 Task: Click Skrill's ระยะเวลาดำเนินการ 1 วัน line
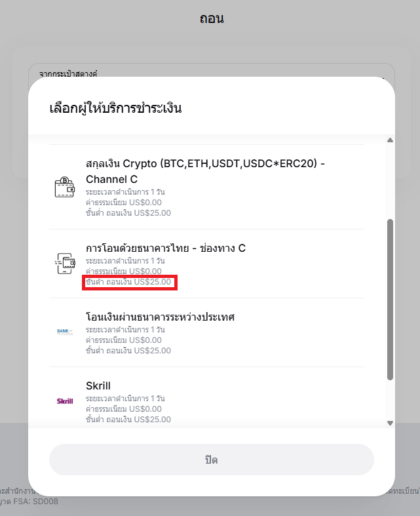[x=125, y=399]
